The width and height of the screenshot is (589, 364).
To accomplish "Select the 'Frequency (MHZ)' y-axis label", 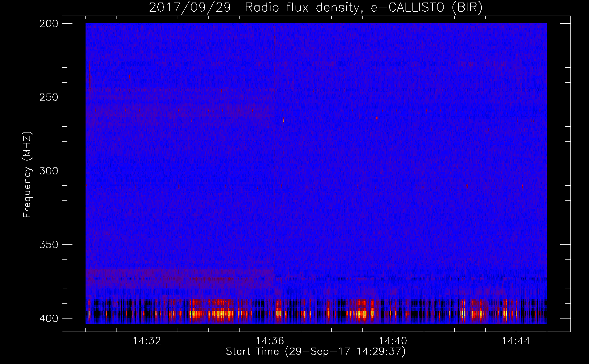I will (x=27, y=175).
